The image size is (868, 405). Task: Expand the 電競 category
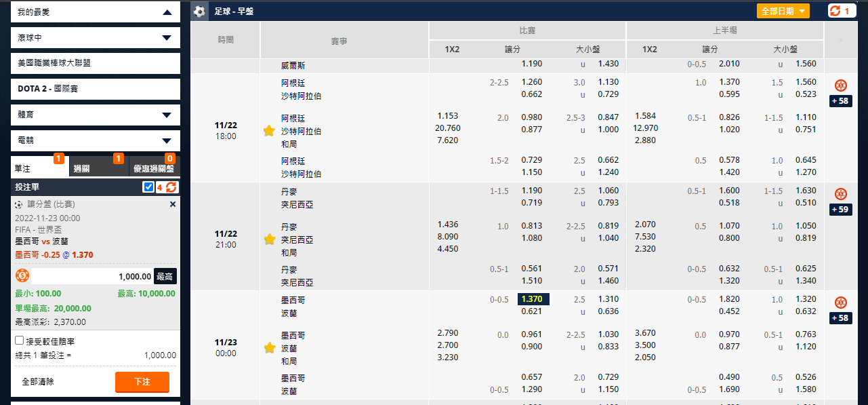[x=167, y=141]
